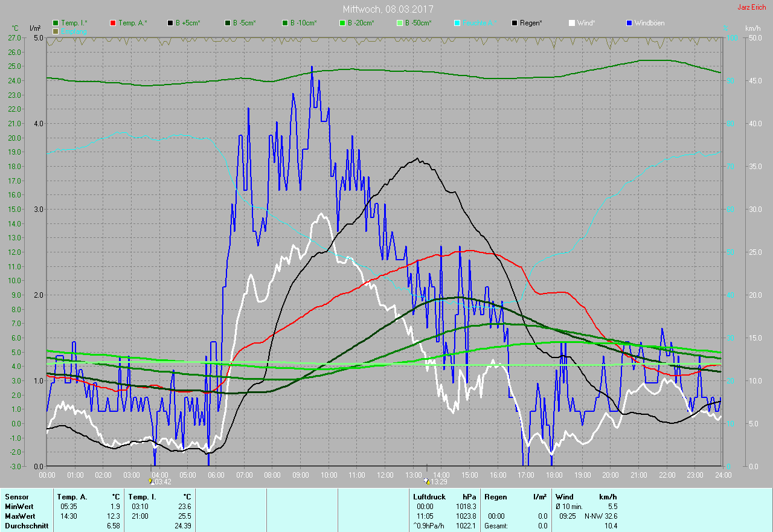Click the moon marker icon at 03:42

(150, 481)
